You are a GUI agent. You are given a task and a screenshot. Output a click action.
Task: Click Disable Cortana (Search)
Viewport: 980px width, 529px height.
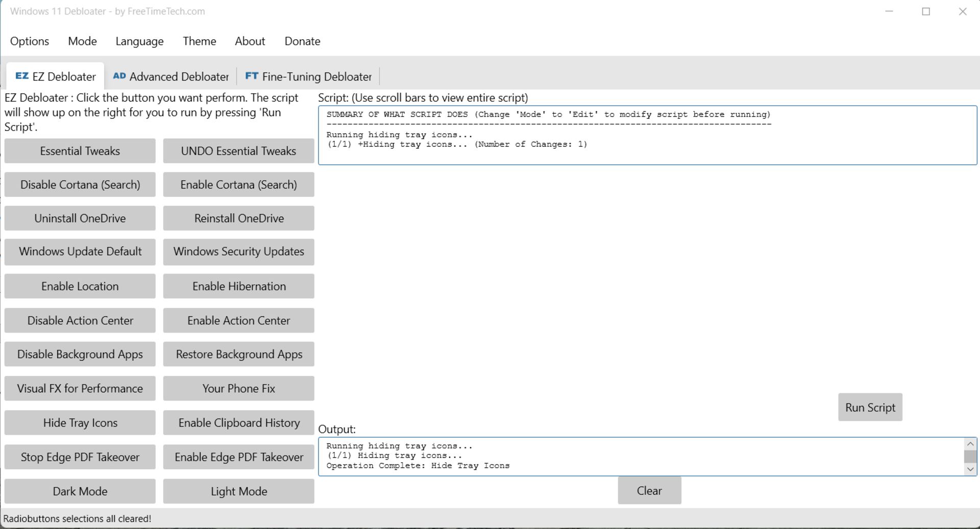tap(80, 185)
